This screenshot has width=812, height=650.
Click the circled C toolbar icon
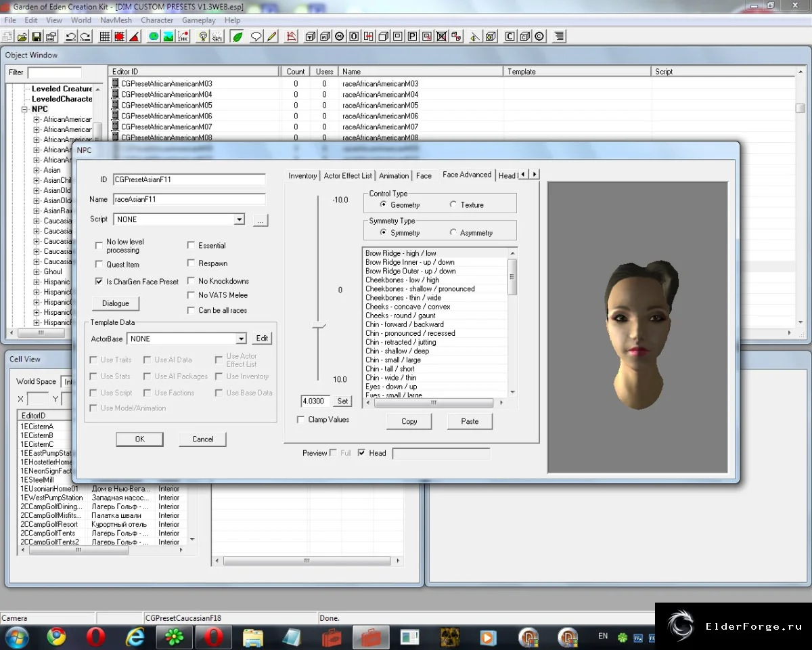coord(539,37)
